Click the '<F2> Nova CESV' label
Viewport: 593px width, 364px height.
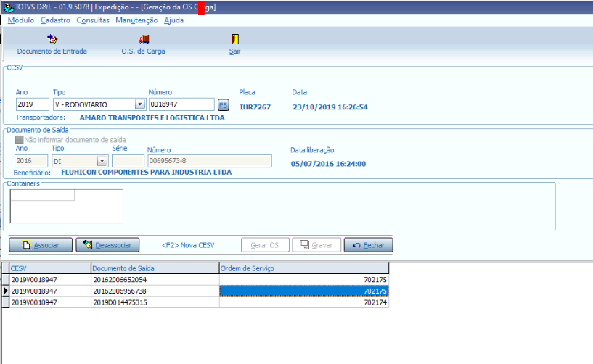tap(188, 245)
